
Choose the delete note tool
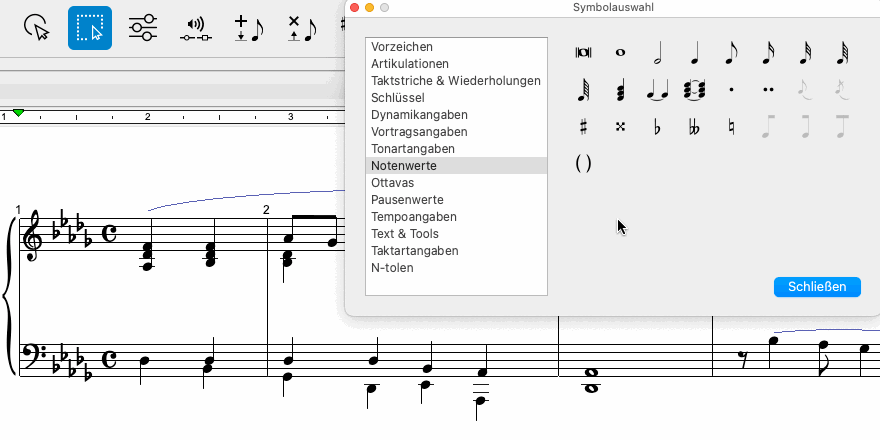[301, 28]
